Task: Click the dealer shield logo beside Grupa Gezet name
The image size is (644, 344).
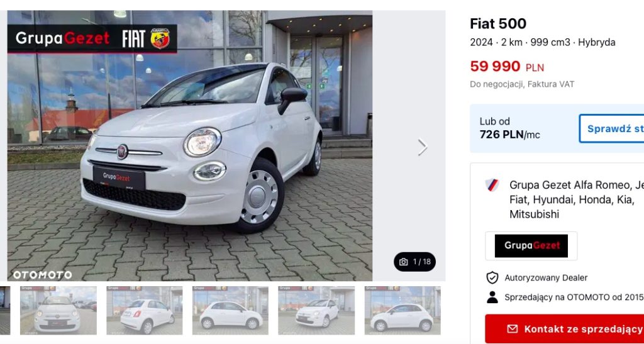Action: tap(492, 185)
